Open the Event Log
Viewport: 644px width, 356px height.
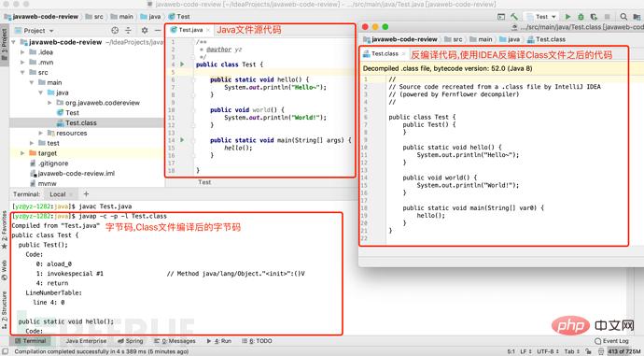(x=611, y=341)
